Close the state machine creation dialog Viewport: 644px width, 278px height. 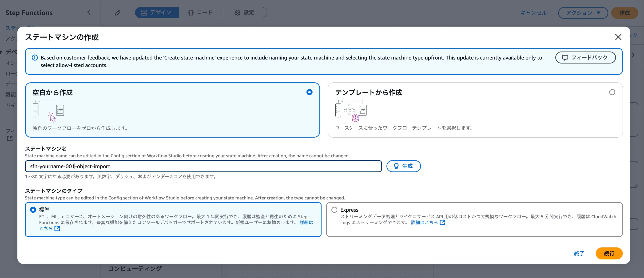point(618,37)
